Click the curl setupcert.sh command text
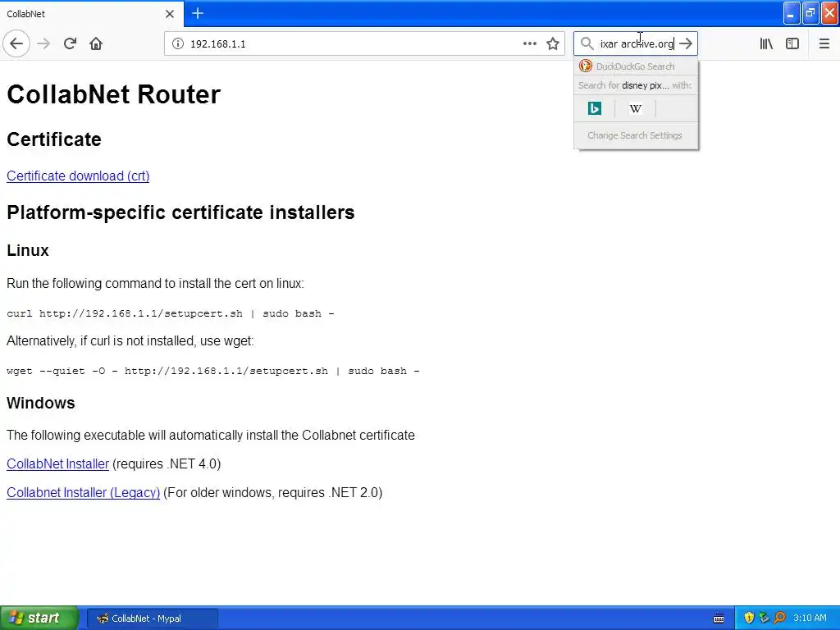This screenshot has height=630, width=840. click(171, 313)
